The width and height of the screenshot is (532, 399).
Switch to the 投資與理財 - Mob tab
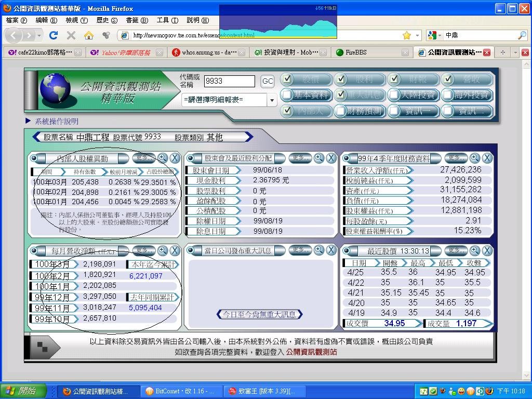[x=290, y=52]
